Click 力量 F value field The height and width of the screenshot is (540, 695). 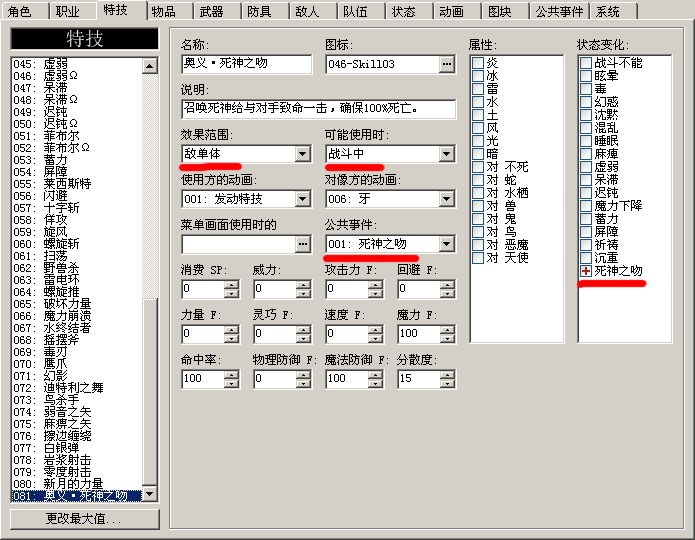(203, 334)
